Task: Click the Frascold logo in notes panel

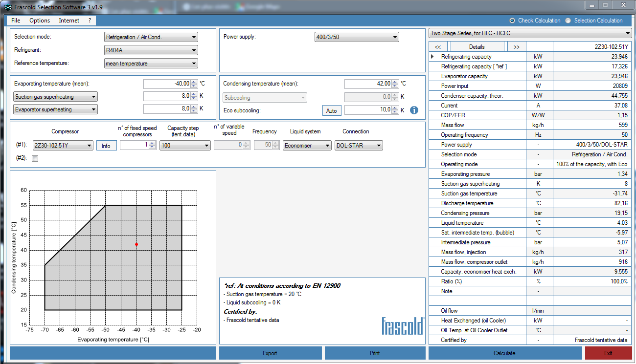Action: coord(404,326)
